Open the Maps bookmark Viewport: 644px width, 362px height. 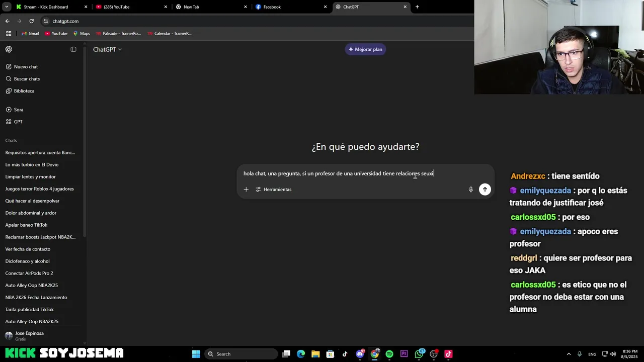point(82,34)
